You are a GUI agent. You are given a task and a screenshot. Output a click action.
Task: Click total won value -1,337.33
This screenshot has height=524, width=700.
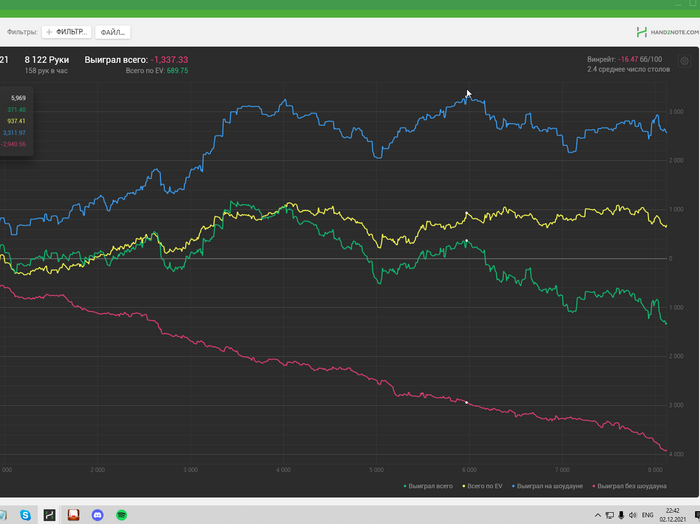tap(169, 60)
